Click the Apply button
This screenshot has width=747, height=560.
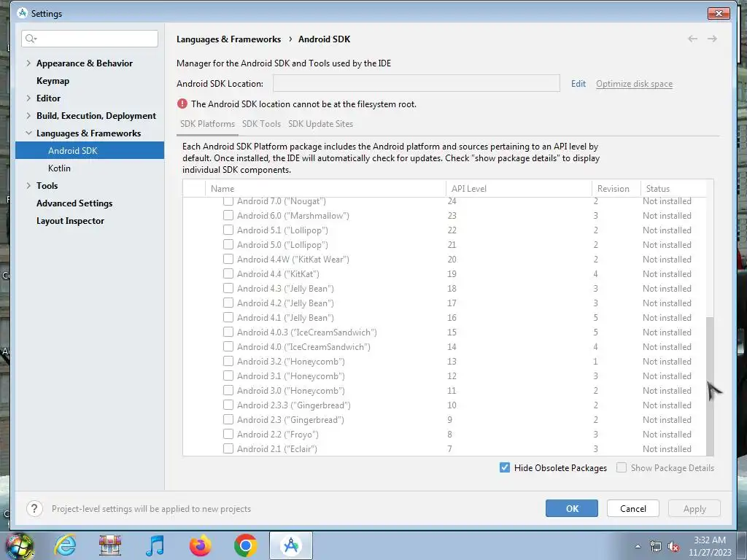[694, 508]
